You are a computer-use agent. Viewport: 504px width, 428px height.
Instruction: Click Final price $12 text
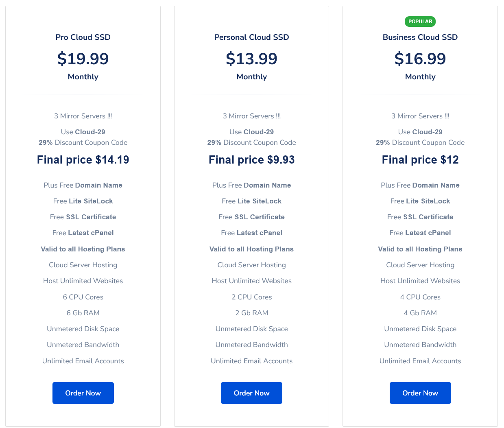tap(420, 160)
